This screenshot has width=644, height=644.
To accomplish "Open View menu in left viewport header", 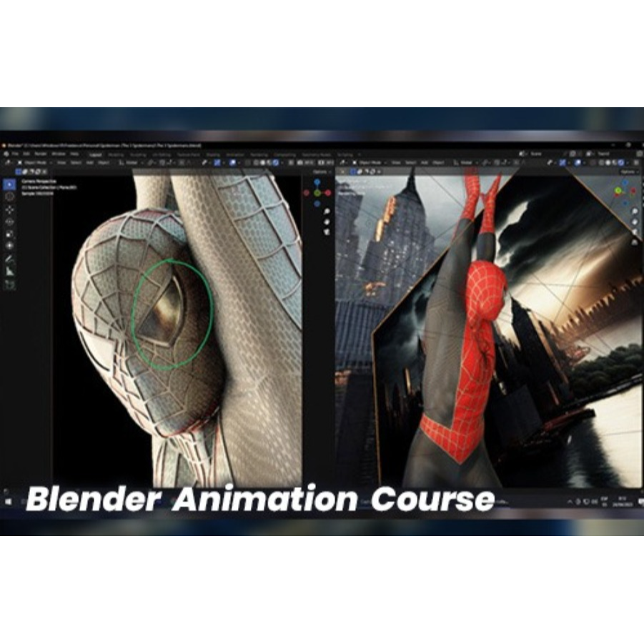I will click(61, 163).
